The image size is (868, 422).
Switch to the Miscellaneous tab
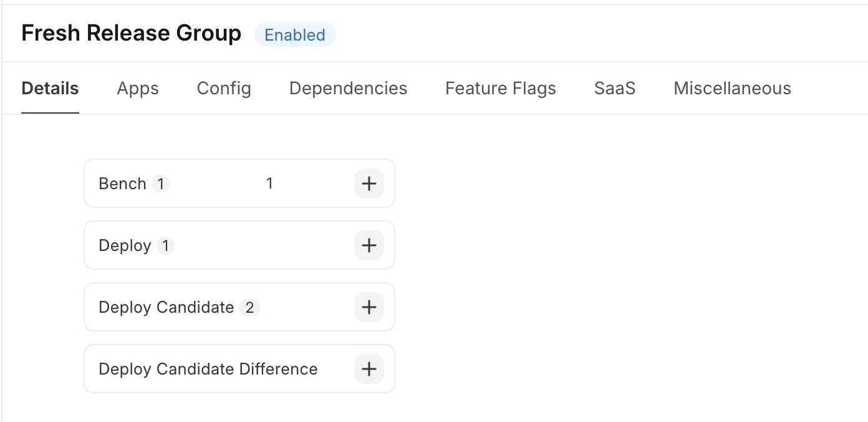tap(732, 89)
